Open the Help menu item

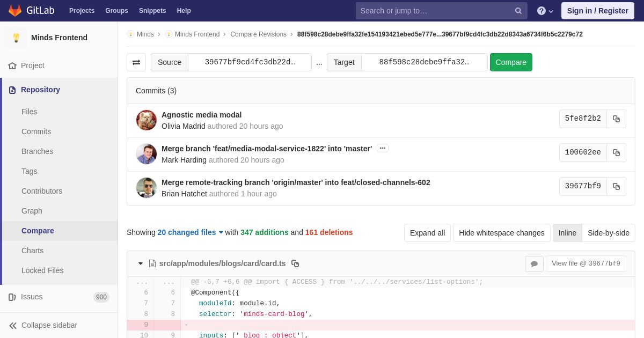(x=184, y=11)
